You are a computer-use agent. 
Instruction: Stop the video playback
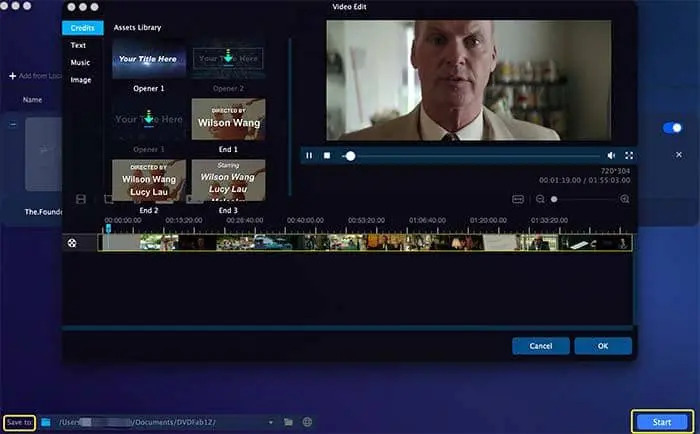[326, 156]
